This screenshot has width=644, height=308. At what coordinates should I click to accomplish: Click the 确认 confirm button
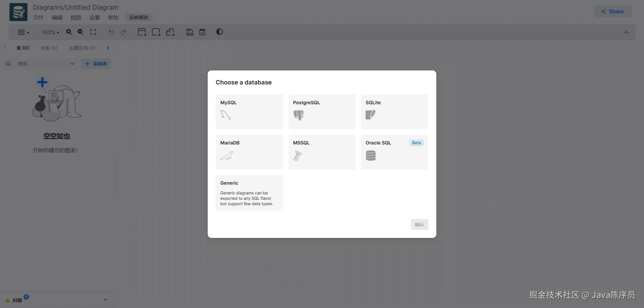420,225
